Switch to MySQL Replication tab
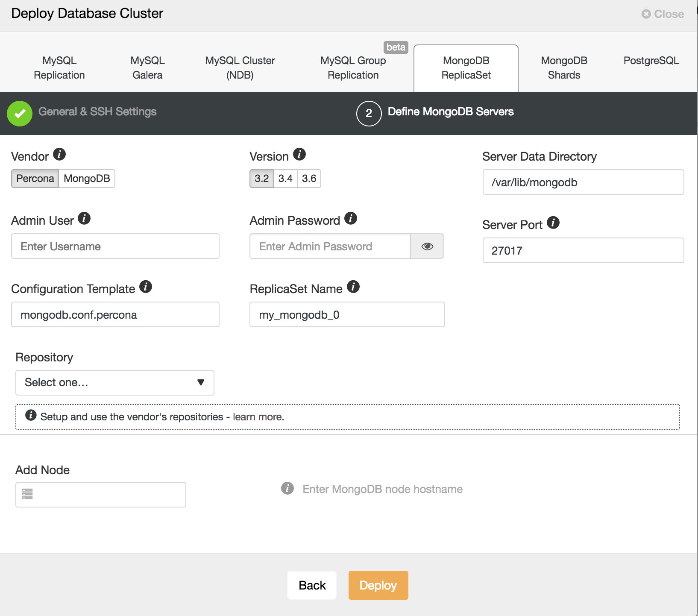The height and width of the screenshot is (616, 698). pos(59,68)
